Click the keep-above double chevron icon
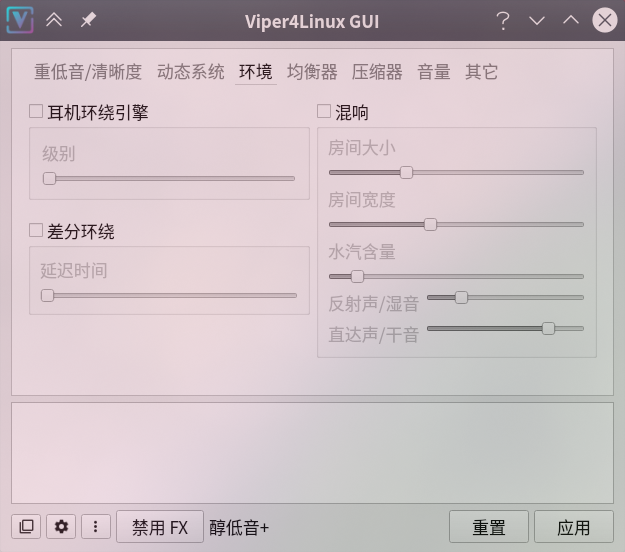This screenshot has width=625, height=552. (54, 20)
